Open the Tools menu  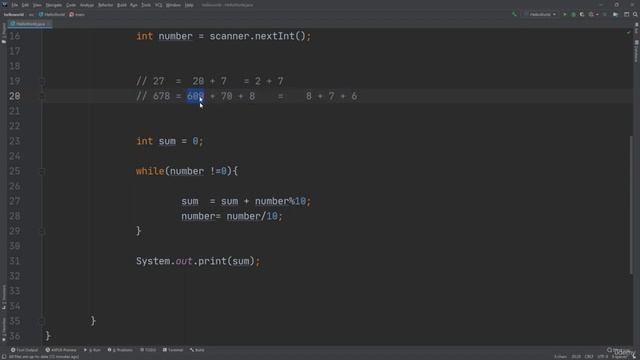pos(146,5)
